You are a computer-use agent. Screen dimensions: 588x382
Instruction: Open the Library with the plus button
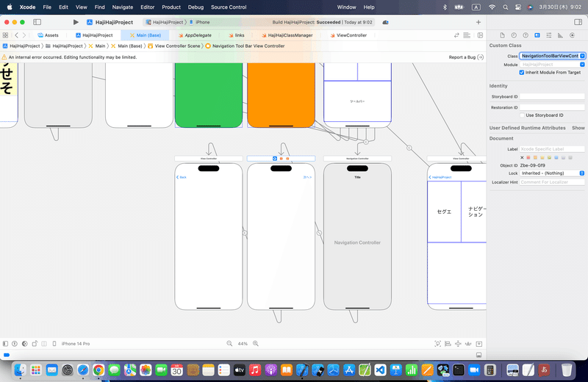478,22
